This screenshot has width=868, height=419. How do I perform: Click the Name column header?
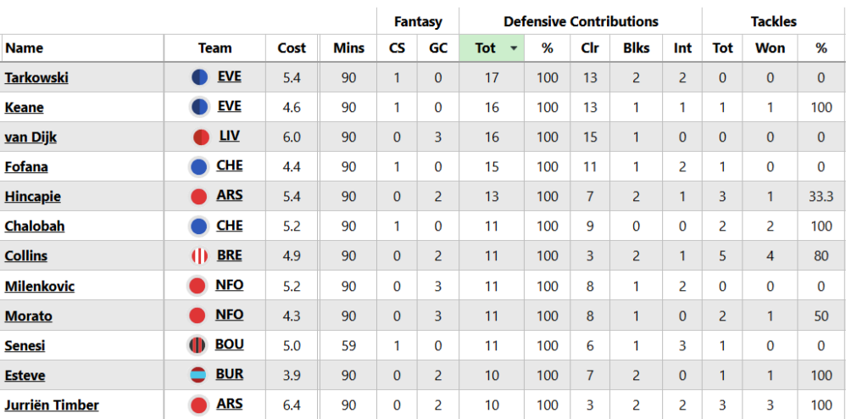point(25,48)
